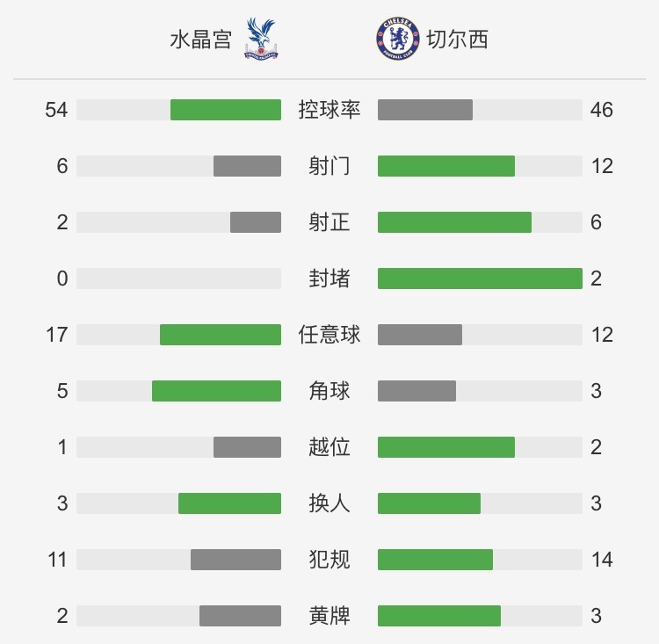This screenshot has height=644, width=659.
Task: Select the 任意球 free kicks label
Action: (329, 335)
